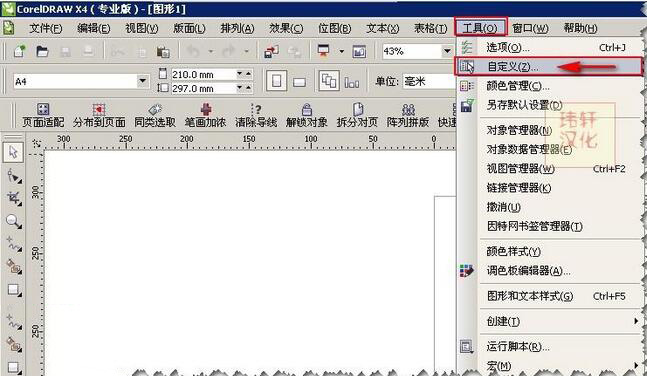647x376 pixels.
Task: Increase page width with up stepper
Action: tap(248, 73)
